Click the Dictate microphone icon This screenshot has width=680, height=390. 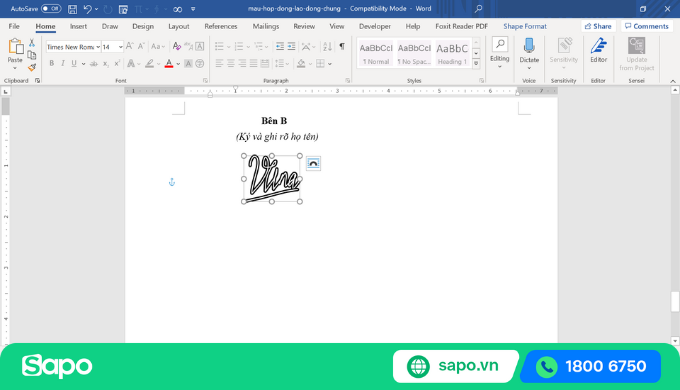click(529, 46)
